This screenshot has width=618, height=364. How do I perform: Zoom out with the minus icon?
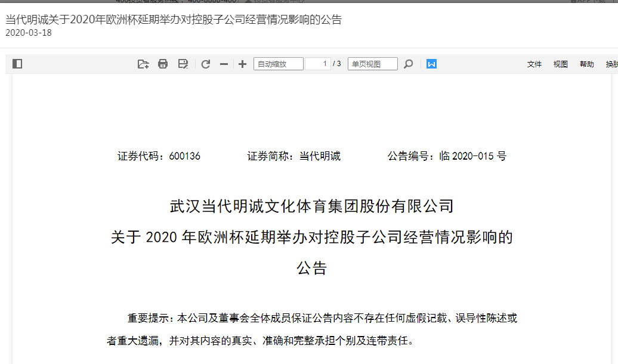pos(224,64)
